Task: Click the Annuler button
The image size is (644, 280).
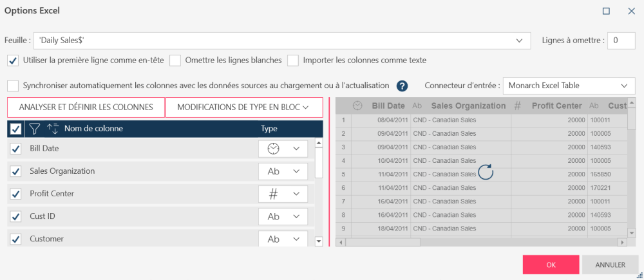Action: pos(610,264)
